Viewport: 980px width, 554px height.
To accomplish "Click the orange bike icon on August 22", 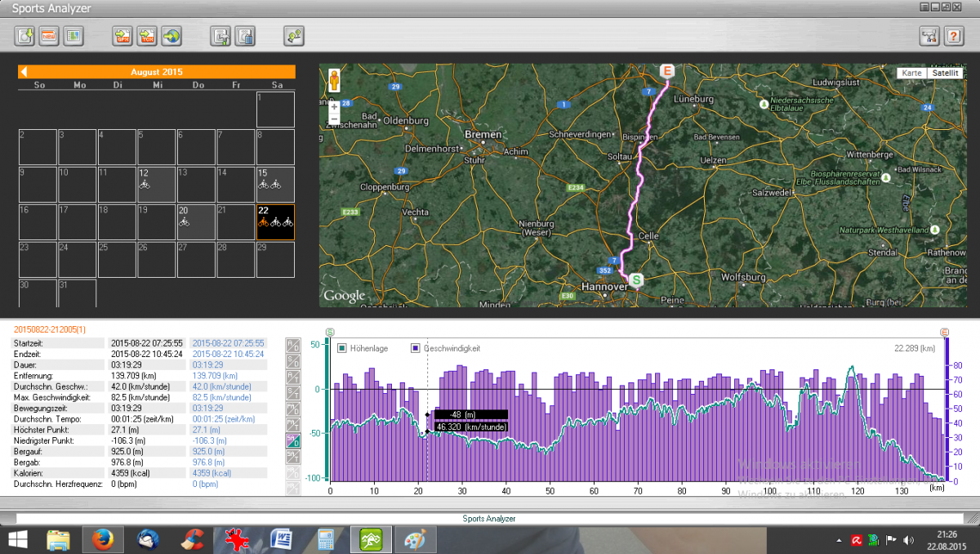I will tap(263, 222).
